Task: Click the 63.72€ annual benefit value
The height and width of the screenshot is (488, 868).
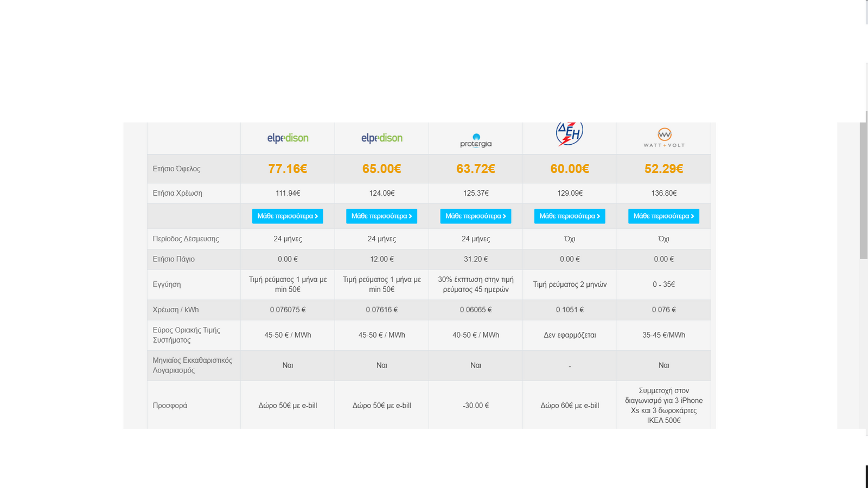Action: (476, 169)
